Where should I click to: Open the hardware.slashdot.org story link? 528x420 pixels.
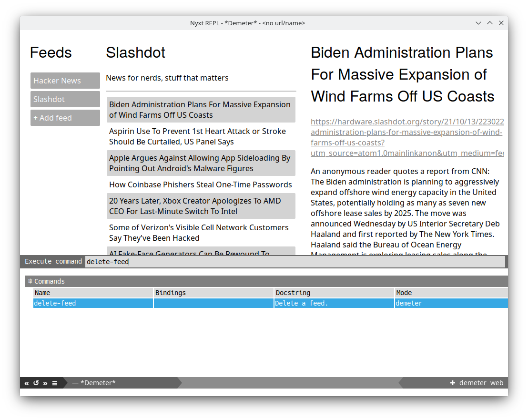pos(407,137)
